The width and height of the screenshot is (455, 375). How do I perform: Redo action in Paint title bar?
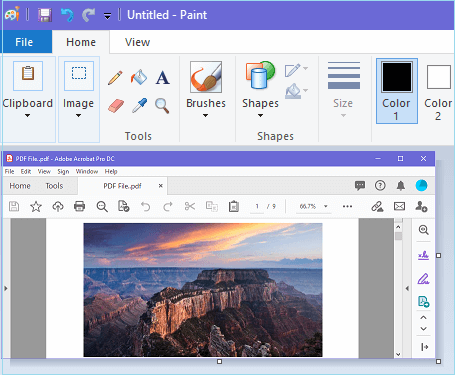(88, 15)
